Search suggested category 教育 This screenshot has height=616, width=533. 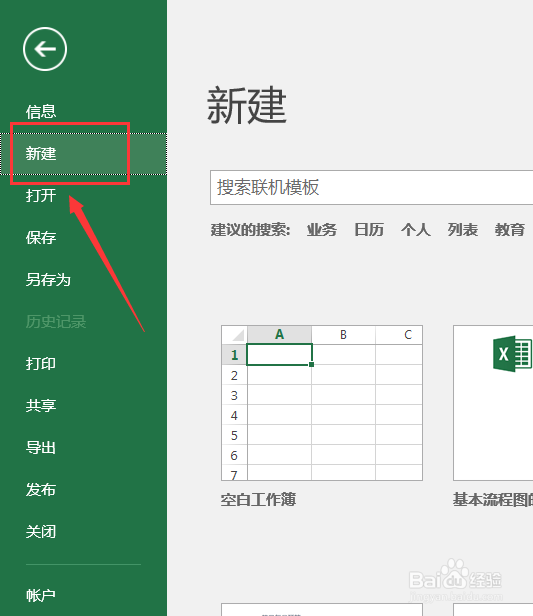510,230
